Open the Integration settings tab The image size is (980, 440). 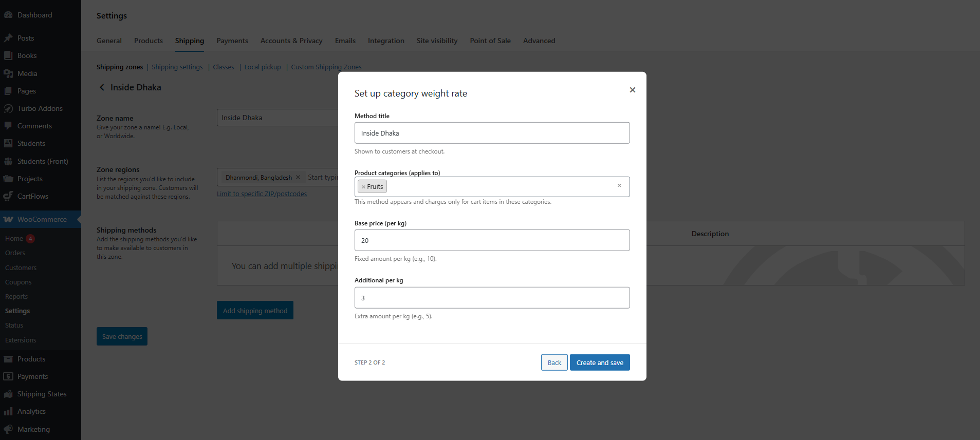click(386, 41)
